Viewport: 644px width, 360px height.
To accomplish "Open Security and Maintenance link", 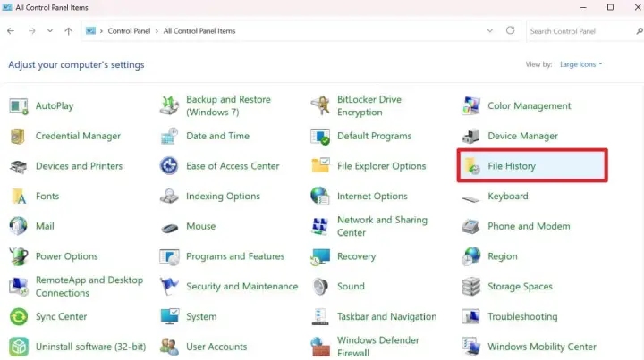I will click(x=241, y=287).
